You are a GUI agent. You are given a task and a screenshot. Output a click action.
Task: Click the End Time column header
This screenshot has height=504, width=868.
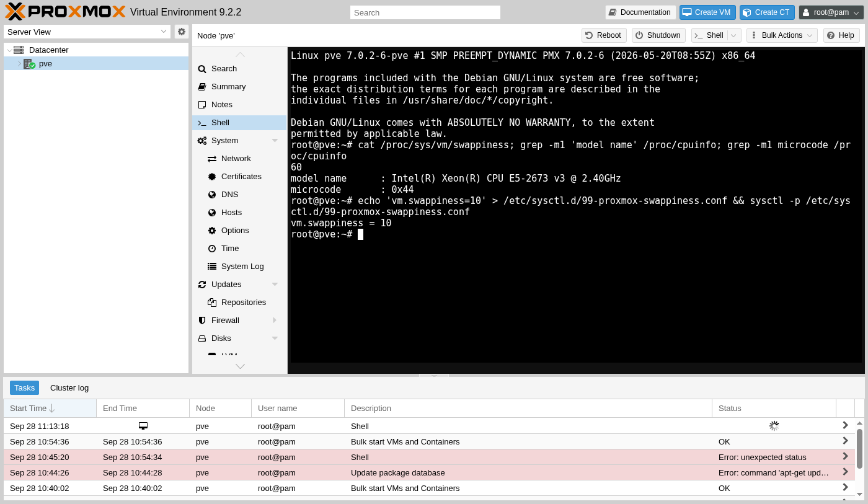click(143, 409)
